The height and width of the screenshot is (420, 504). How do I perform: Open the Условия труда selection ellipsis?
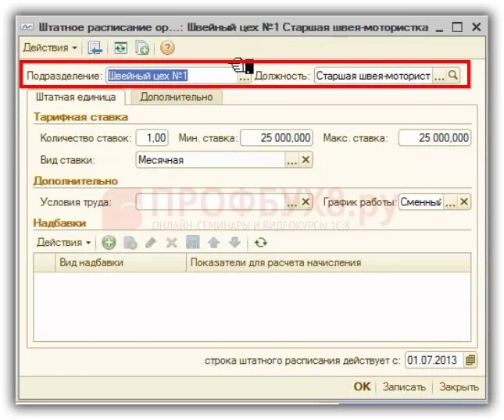[292, 202]
